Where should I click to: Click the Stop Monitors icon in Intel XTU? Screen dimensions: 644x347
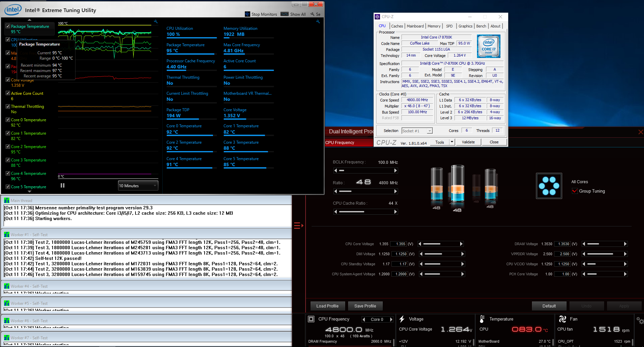click(x=248, y=14)
